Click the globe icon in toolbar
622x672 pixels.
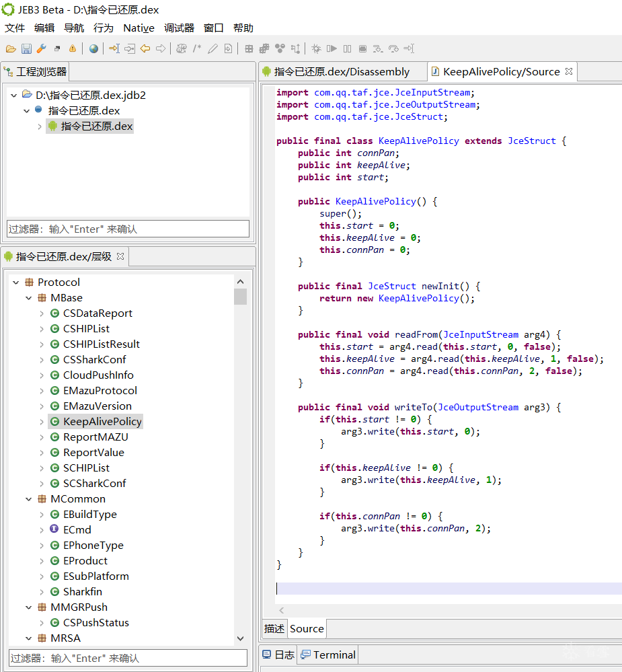coord(93,48)
